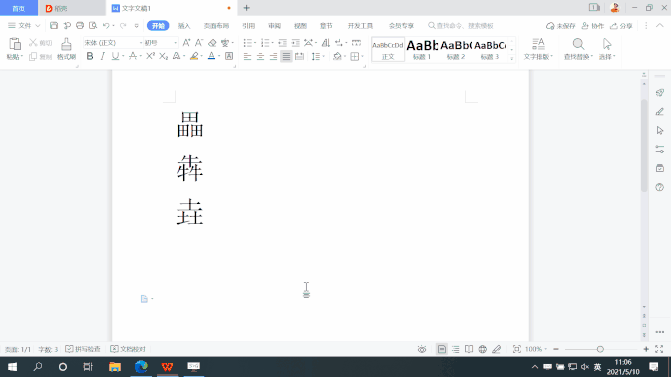Toggle italic formatting
671x377 pixels.
[x=103, y=56]
